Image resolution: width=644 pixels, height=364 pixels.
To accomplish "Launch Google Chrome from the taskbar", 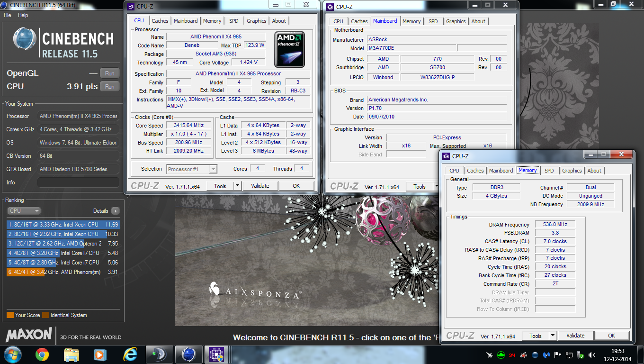I will click(42, 354).
